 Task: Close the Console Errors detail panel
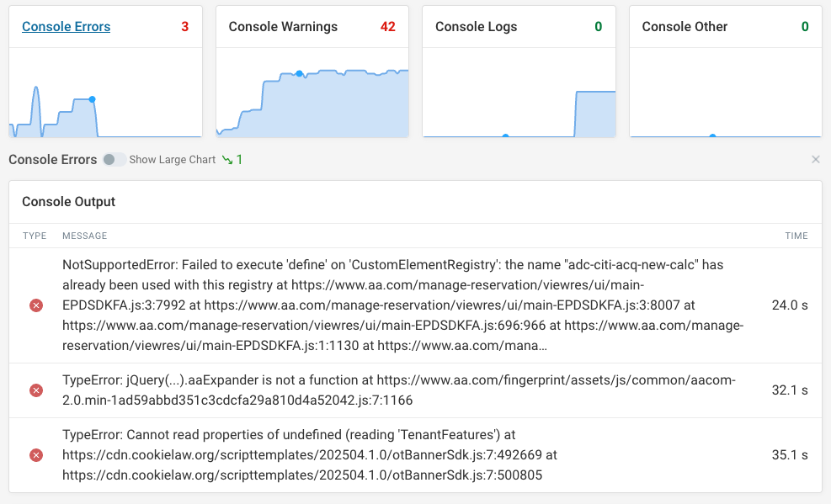pos(815,159)
